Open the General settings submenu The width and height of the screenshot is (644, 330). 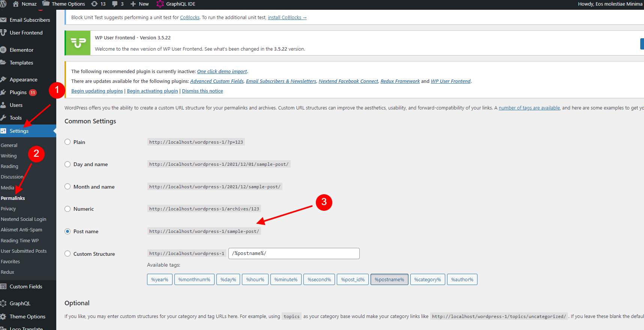9,145
